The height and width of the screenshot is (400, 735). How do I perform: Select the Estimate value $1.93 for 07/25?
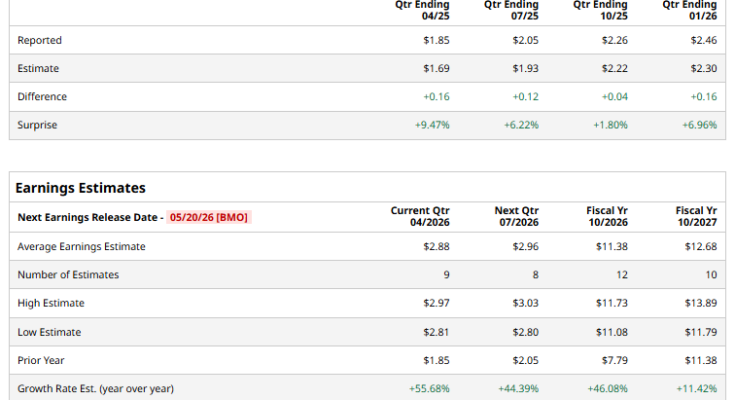(x=525, y=68)
